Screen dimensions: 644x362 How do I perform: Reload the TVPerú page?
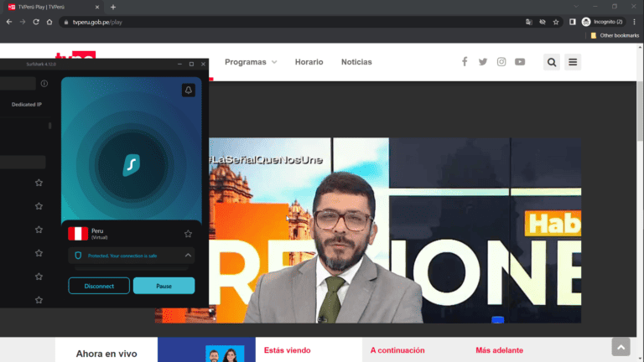click(x=36, y=22)
